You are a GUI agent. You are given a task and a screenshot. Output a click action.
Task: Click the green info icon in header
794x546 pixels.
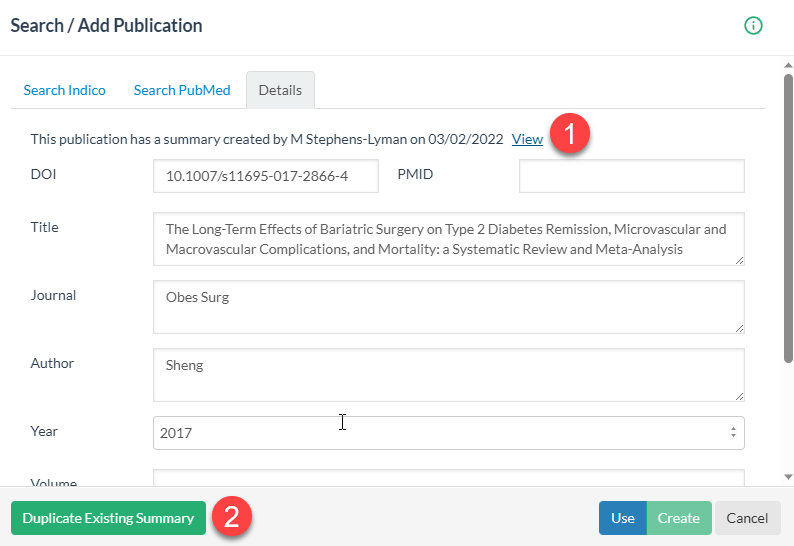753,26
